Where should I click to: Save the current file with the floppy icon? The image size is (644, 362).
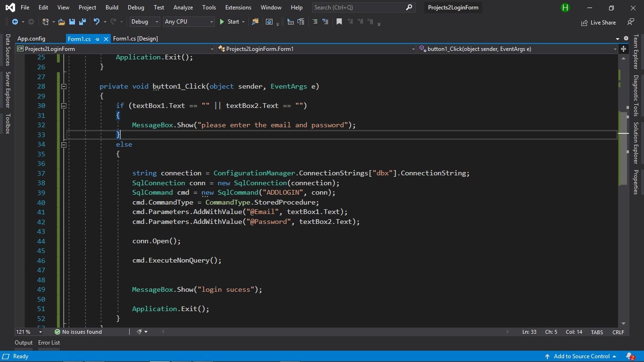pyautogui.click(x=72, y=22)
